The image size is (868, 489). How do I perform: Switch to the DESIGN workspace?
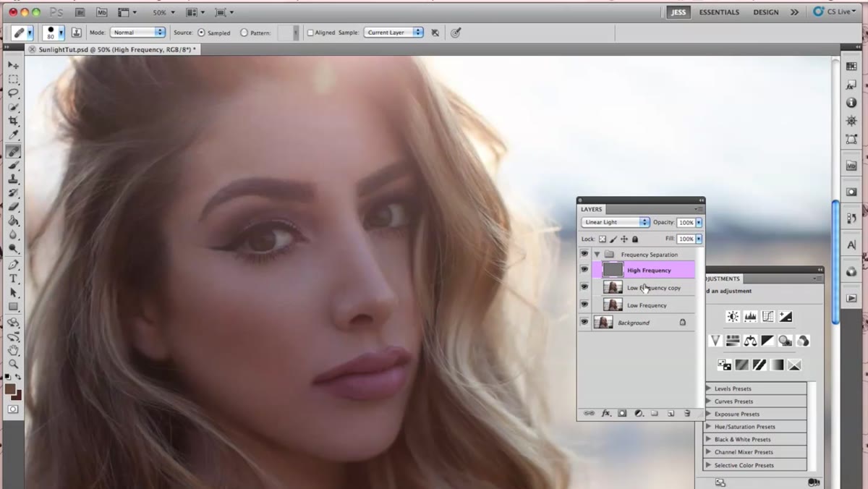pos(766,12)
